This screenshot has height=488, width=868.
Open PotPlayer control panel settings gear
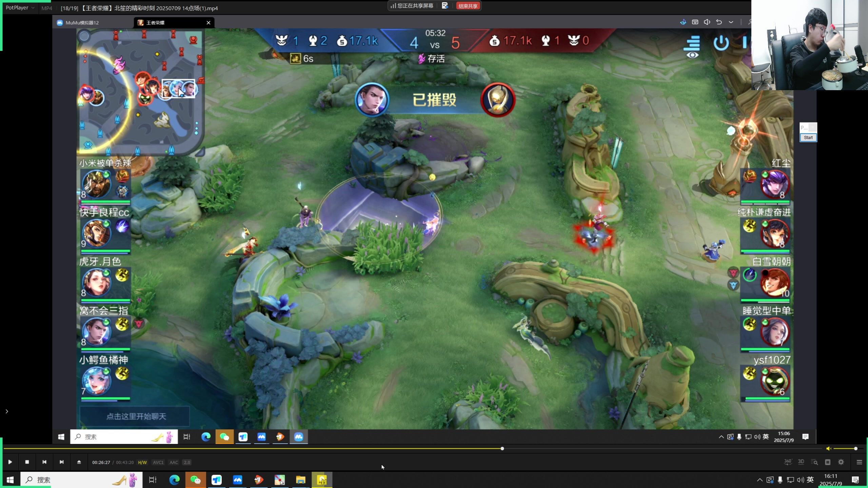click(841, 462)
